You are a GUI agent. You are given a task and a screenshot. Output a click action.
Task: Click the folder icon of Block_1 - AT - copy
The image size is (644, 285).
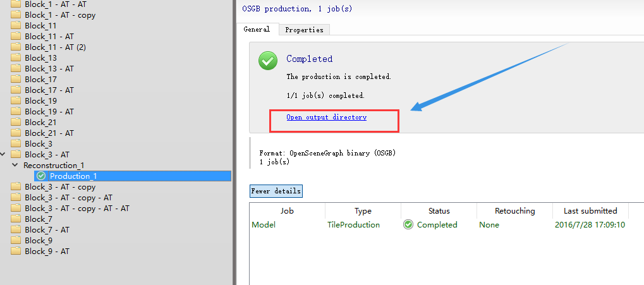tap(16, 15)
